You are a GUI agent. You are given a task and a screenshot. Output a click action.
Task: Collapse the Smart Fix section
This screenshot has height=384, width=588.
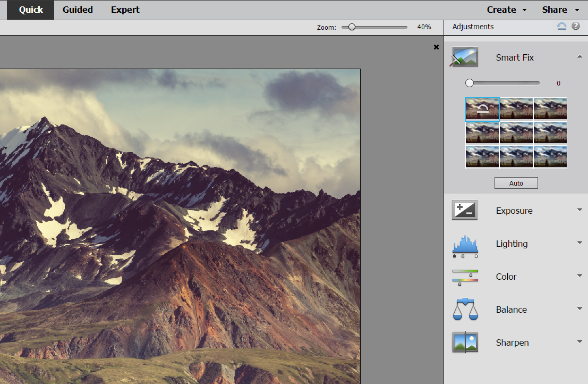(x=580, y=56)
